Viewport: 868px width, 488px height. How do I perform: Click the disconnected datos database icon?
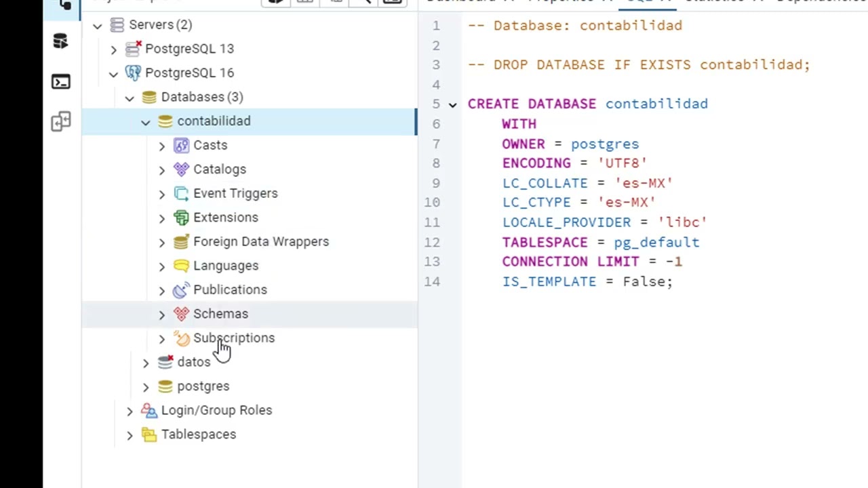click(165, 362)
